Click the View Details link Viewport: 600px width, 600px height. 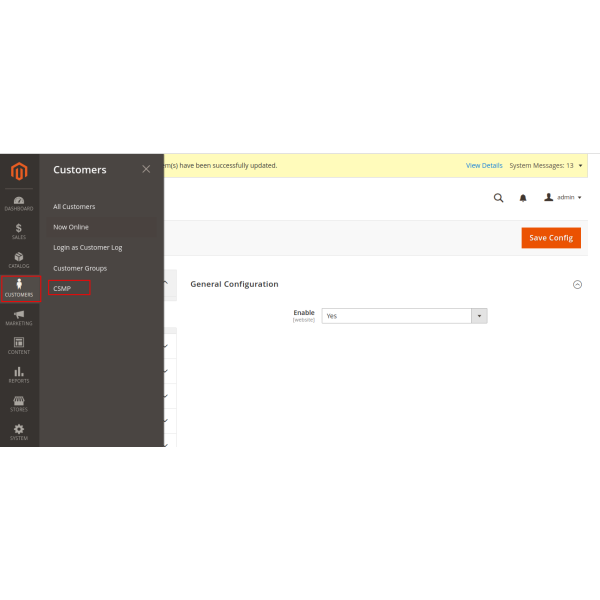484,165
